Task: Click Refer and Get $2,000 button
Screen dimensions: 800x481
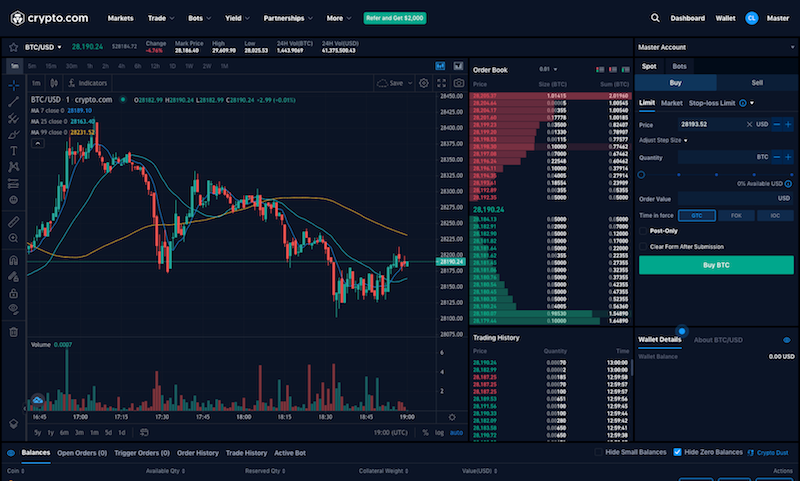Action: coord(395,18)
